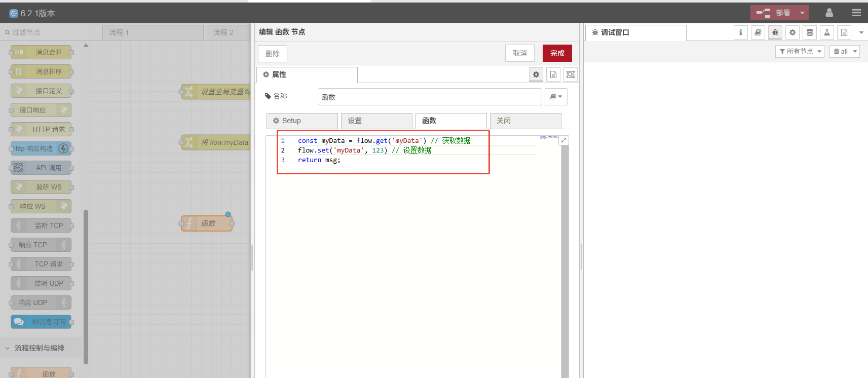
Task: Open the info sidebar icon
Action: (741, 32)
